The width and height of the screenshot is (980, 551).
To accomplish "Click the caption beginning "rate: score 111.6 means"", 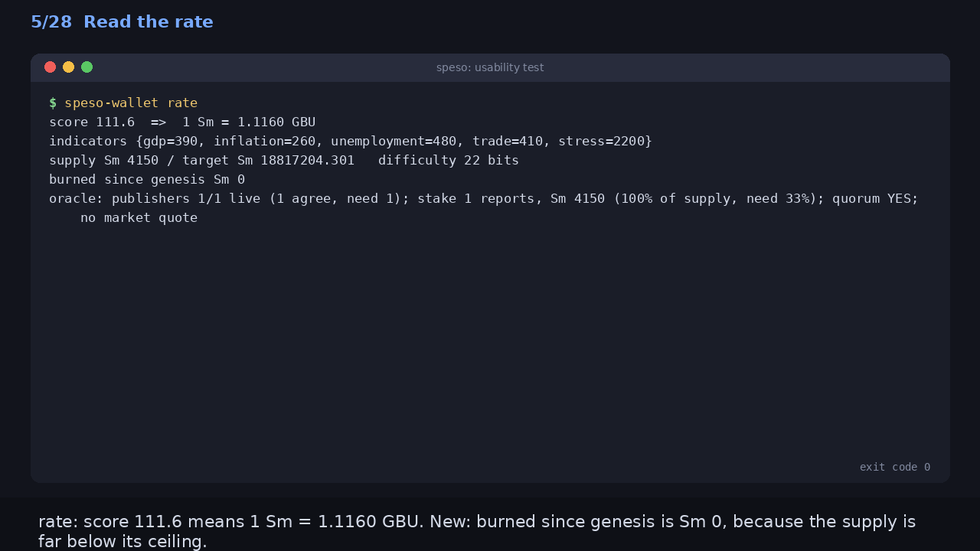I will click(477, 532).
